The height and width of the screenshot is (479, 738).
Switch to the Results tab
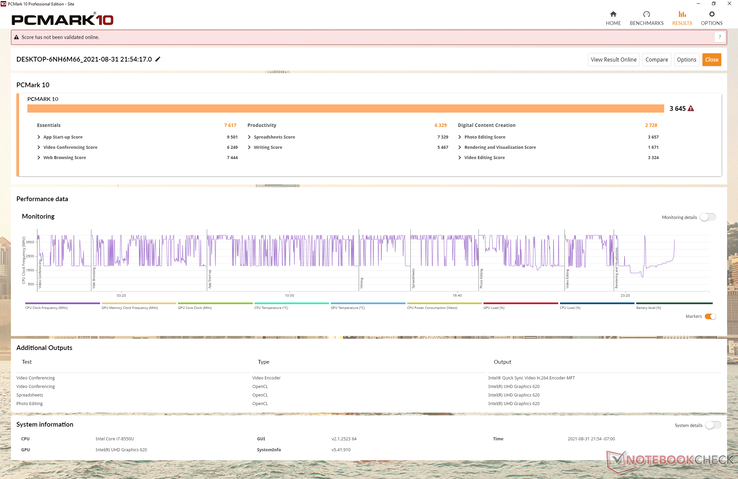click(682, 18)
